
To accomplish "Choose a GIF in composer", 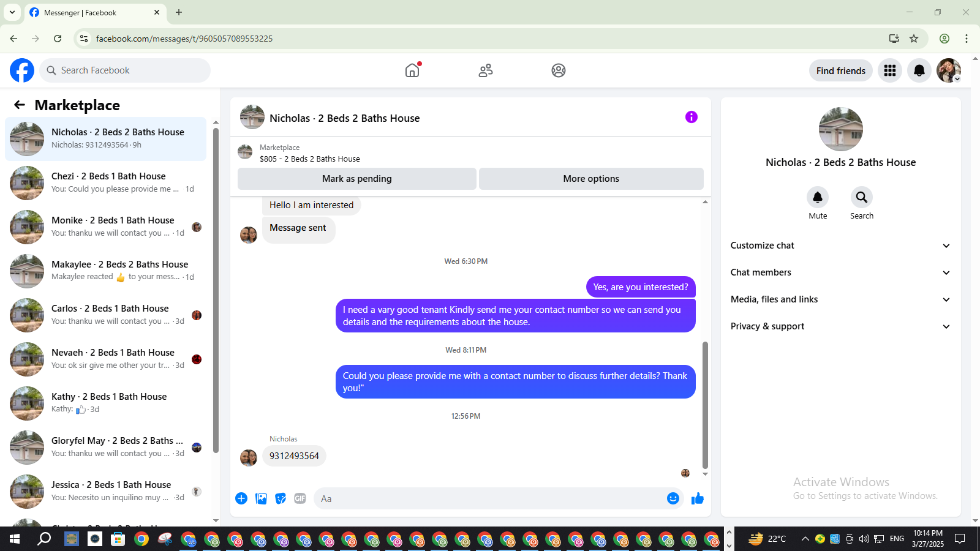I will pos(300,498).
